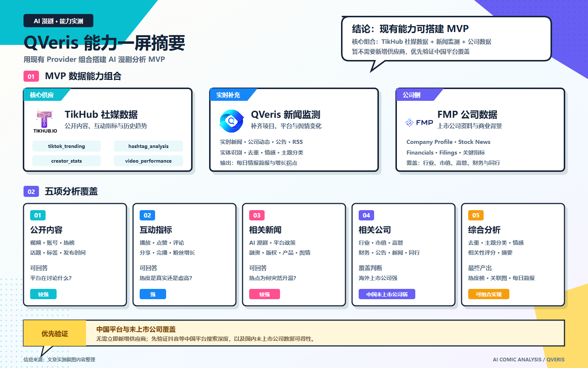The width and height of the screenshot is (588, 368).
Task: Click the purple 04 badge above 相关公司
Action: (x=366, y=215)
